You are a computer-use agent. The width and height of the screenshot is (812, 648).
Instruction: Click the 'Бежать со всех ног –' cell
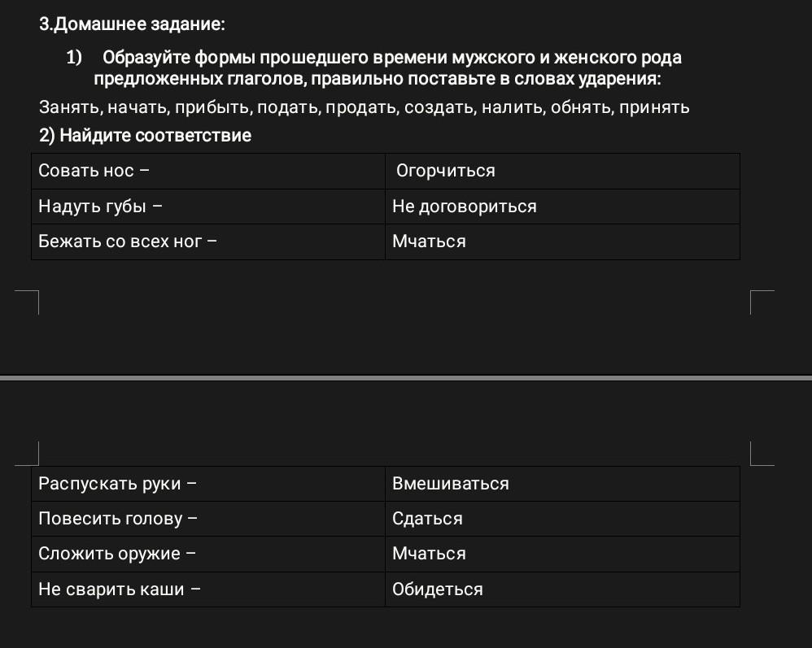[208, 241]
